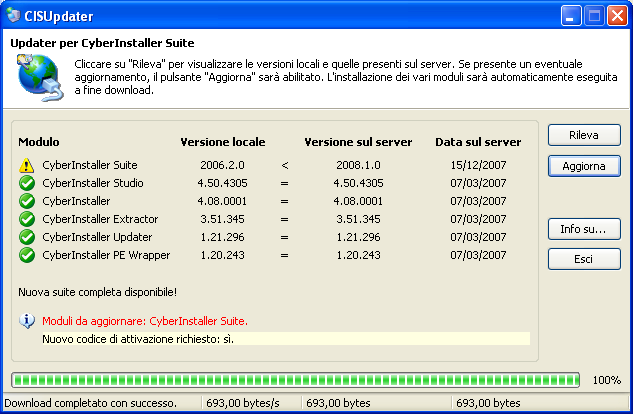Image resolution: width=633 pixels, height=414 pixels.
Task: Click the blue info balloon icon
Action: pos(27,321)
